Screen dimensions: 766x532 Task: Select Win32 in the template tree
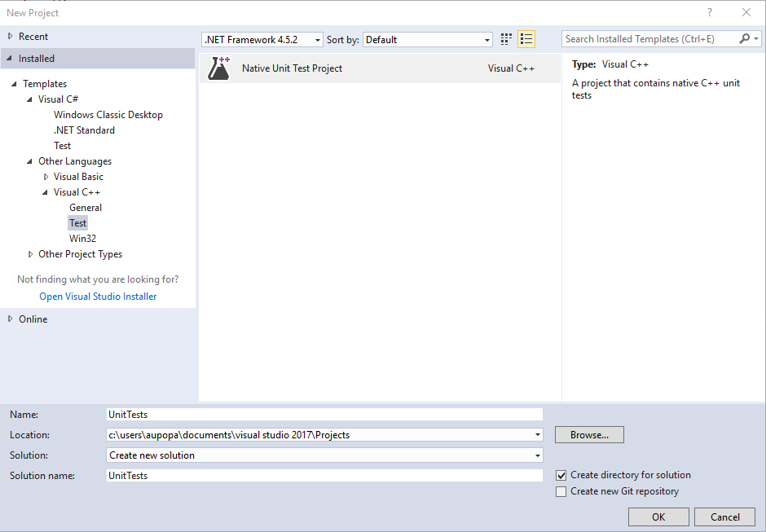point(82,238)
